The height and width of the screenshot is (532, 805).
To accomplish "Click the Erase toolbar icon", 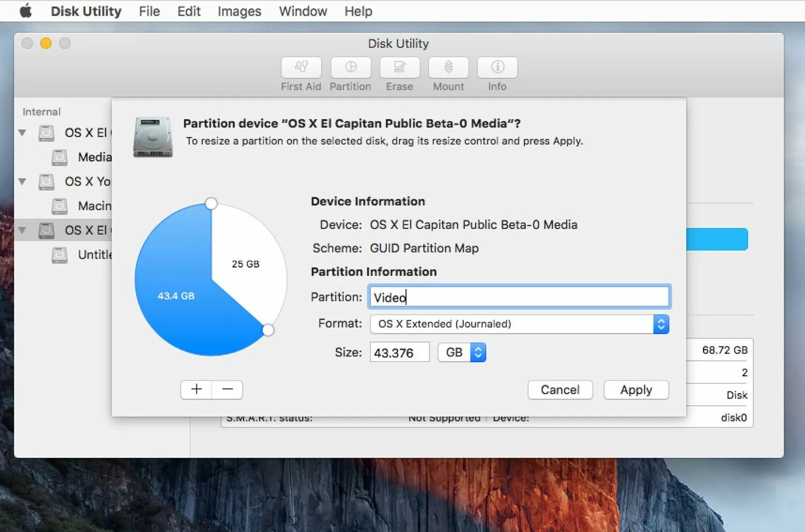I will pyautogui.click(x=399, y=72).
